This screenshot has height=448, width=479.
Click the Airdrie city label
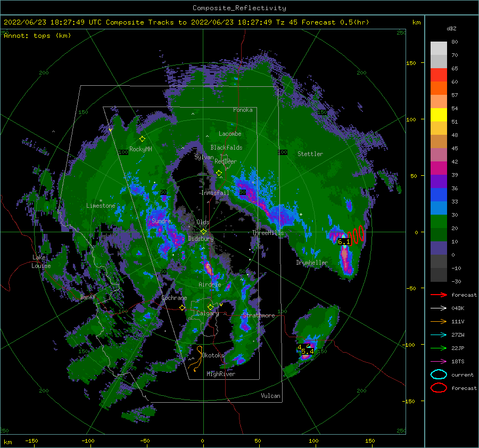[x=210, y=284]
